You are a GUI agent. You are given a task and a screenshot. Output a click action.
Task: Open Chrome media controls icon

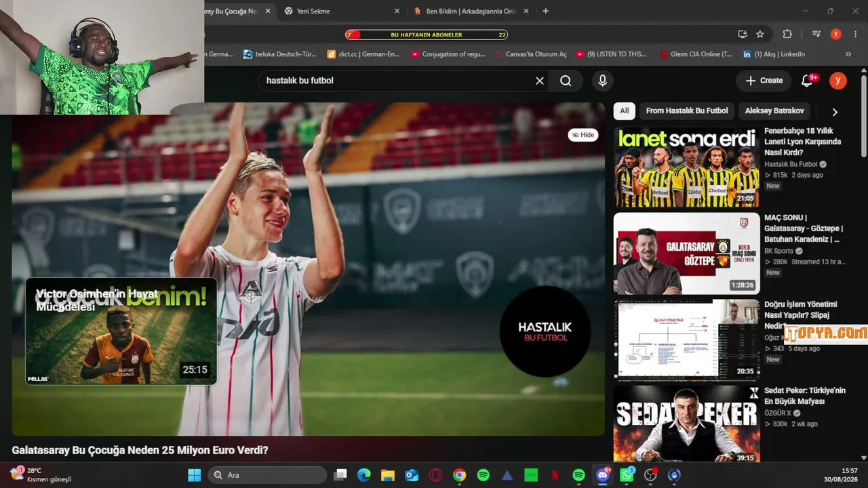click(817, 34)
